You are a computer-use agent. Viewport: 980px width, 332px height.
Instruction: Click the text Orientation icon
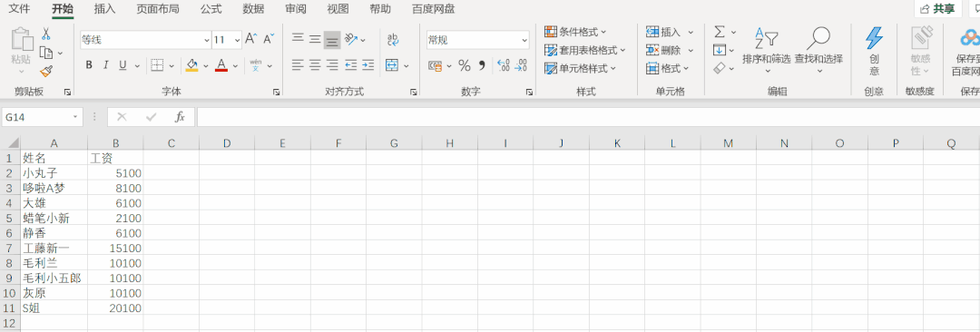(351, 39)
